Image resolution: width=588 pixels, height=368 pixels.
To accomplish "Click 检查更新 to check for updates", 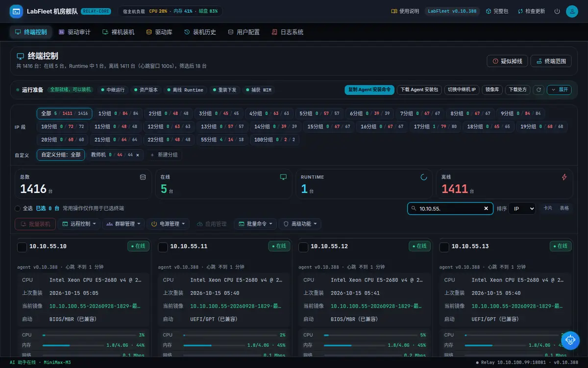I will (531, 11).
